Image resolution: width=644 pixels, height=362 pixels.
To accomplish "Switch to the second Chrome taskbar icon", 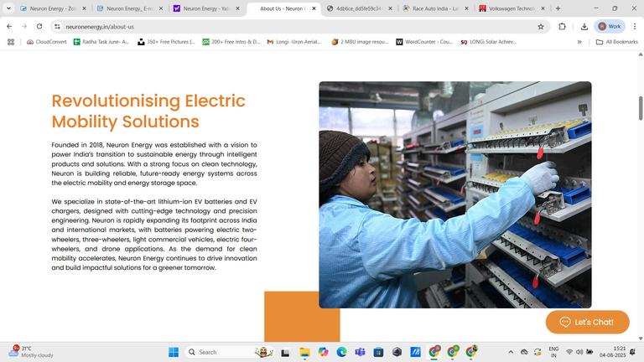I will (453, 352).
